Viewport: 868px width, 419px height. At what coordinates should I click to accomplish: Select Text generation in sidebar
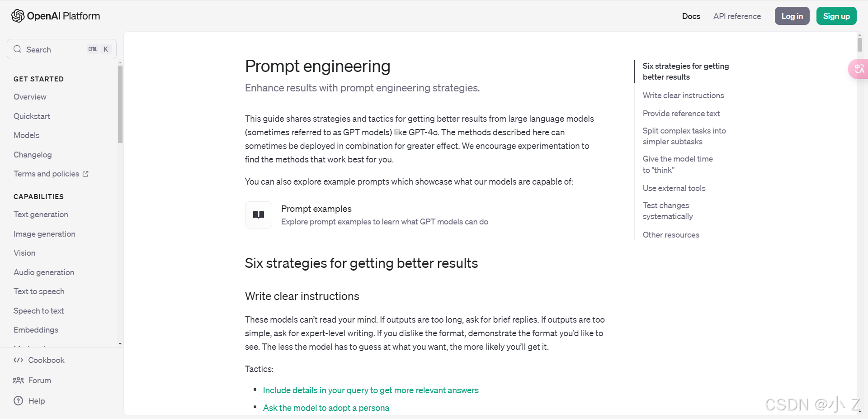[x=41, y=214]
